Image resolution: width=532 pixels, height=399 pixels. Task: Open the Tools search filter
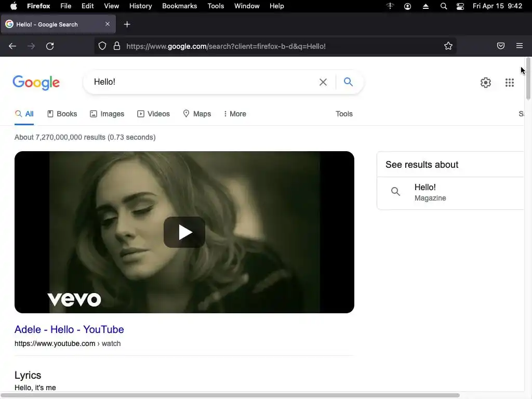tap(344, 114)
